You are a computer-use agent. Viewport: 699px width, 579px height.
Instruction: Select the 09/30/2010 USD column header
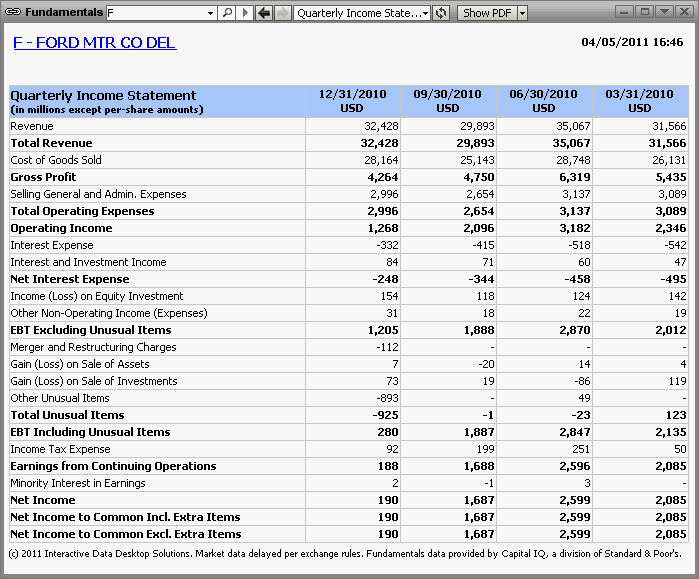(448, 101)
